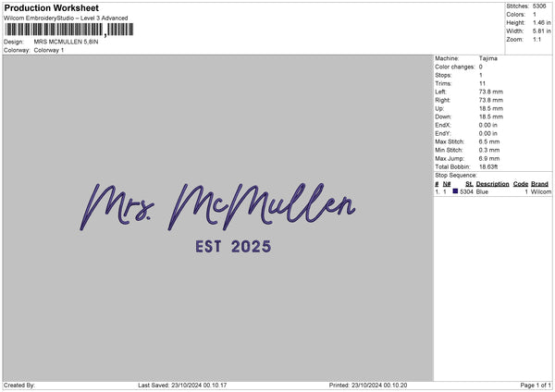The image size is (555, 392).
Task: Click the Stitches value 5306
Action: [539, 6]
